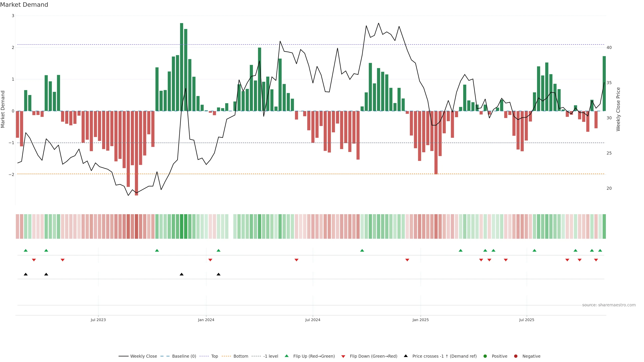The image size is (644, 362).
Task: Click first green flip-up triangle marker
Action: coord(25,250)
